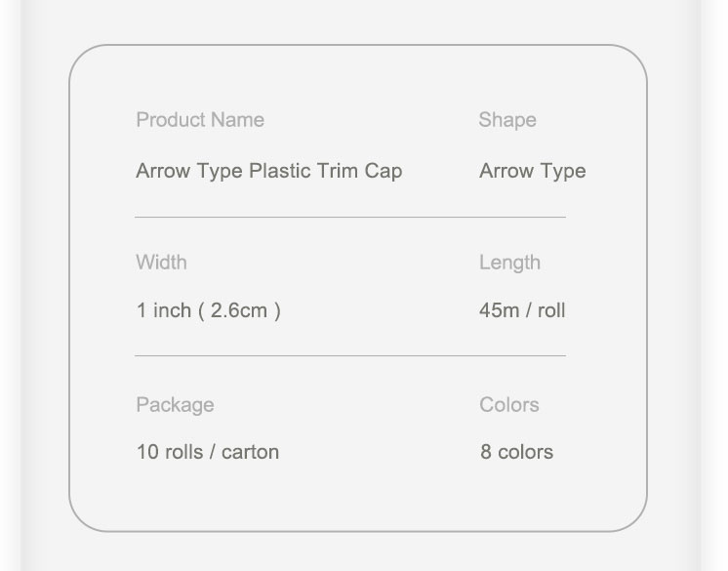The width and height of the screenshot is (728, 571).
Task: Click the divider line above Package row
Action: pos(349,356)
